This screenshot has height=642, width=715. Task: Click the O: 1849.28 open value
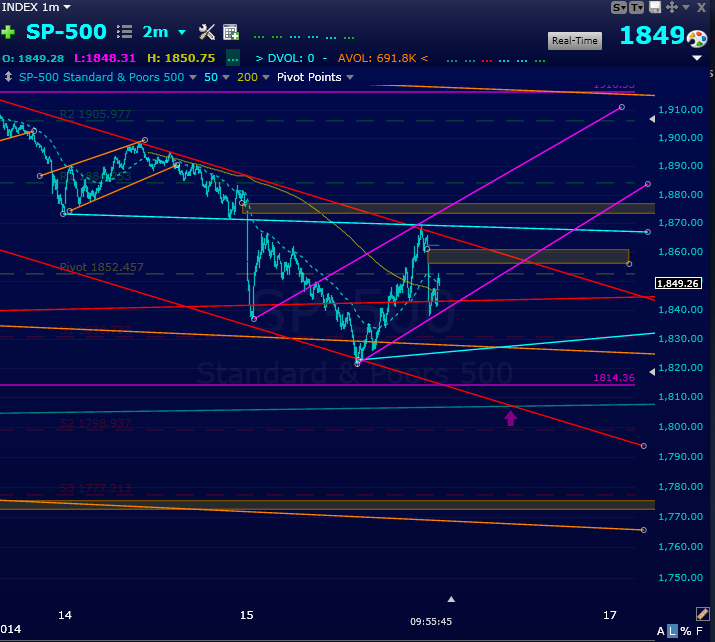(33, 58)
